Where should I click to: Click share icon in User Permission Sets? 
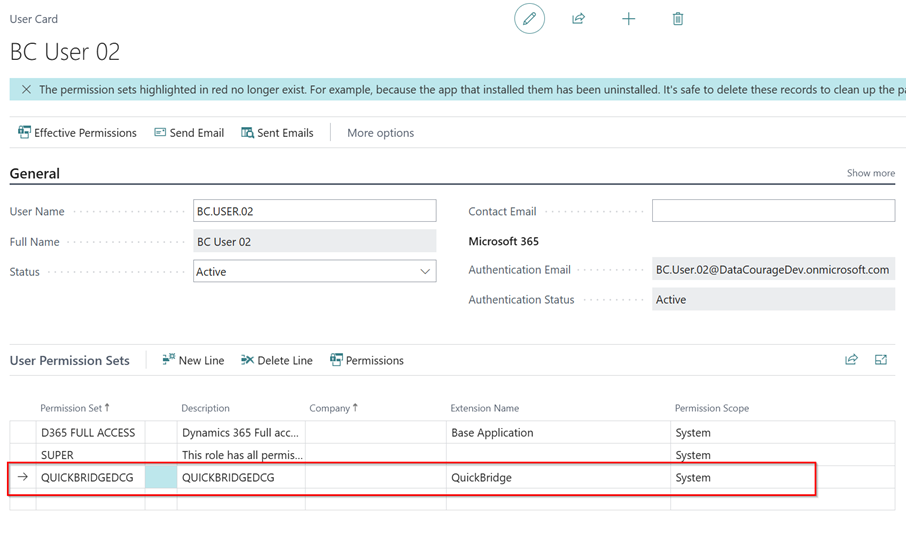(851, 360)
